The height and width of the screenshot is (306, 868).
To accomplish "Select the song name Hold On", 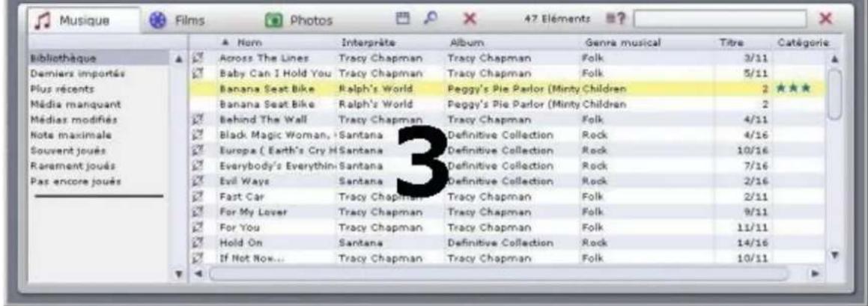I will click(240, 243).
